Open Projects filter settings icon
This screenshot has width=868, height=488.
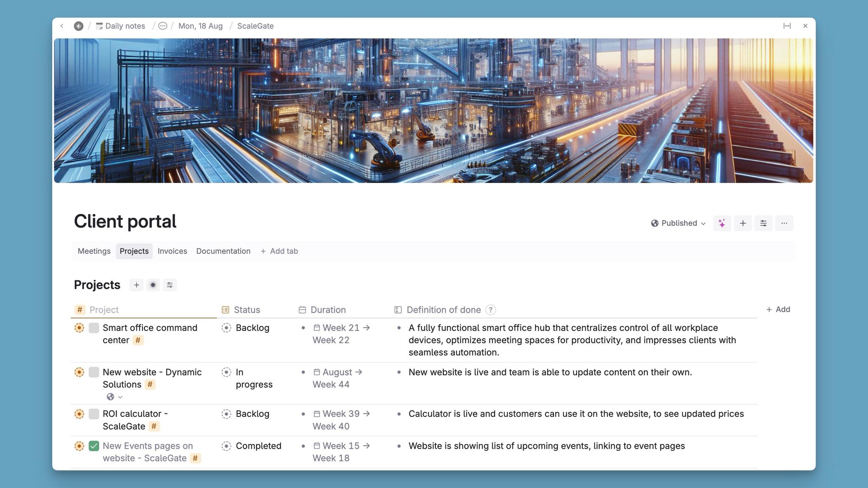pos(170,285)
